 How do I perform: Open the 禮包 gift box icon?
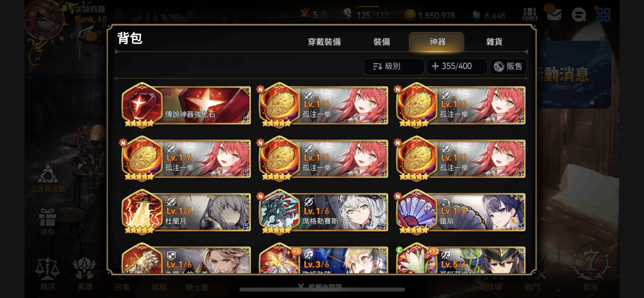pos(48,222)
